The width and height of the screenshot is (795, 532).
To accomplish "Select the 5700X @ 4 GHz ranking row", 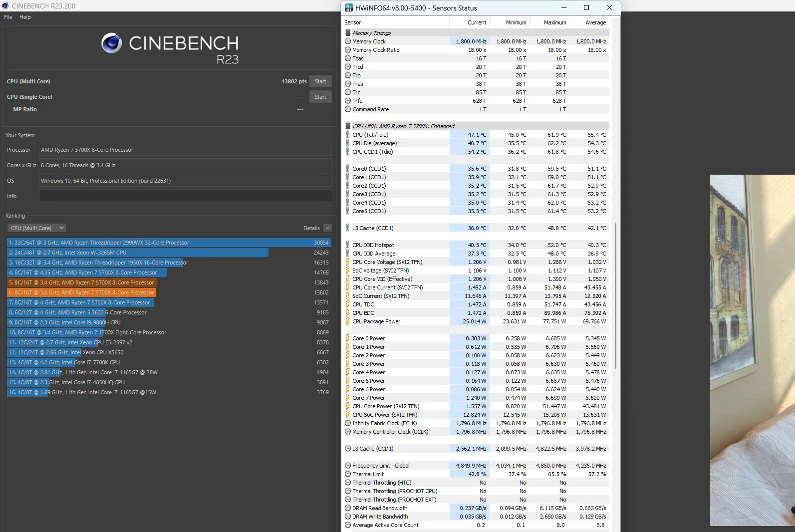I will (x=169, y=302).
